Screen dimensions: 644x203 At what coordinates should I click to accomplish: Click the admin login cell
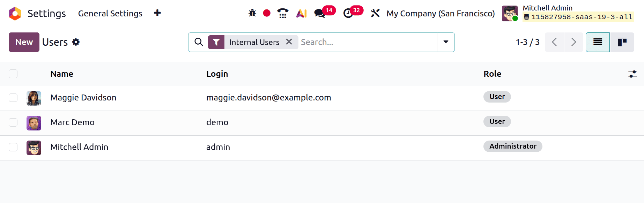tap(218, 147)
